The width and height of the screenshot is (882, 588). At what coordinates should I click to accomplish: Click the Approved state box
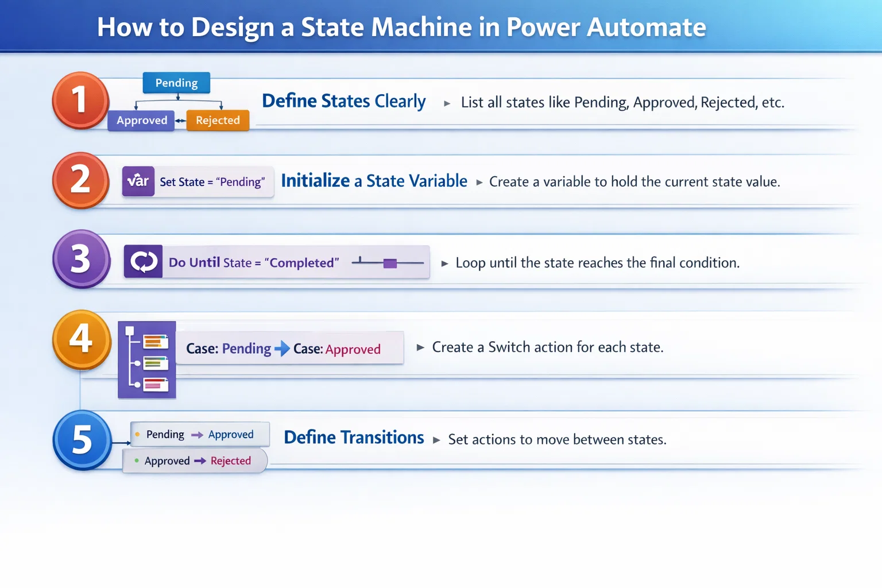tap(141, 121)
